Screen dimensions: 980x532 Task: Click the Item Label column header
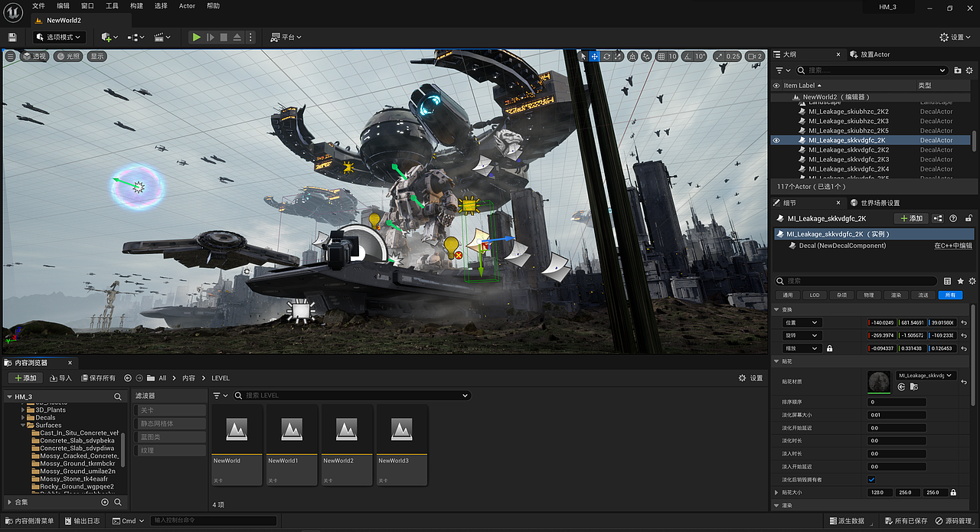click(x=800, y=85)
